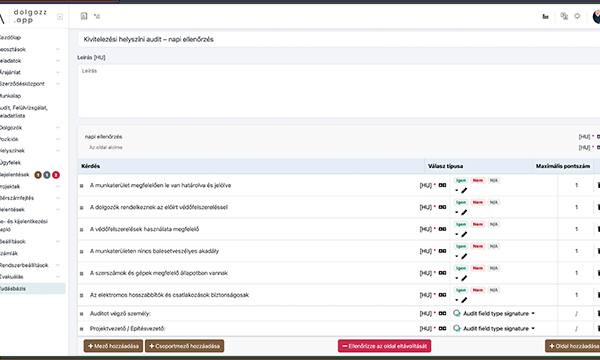Edit answer options pencil in 'A védőfelszerelések használata' row
This screenshot has height=360, width=600.
(464, 234)
